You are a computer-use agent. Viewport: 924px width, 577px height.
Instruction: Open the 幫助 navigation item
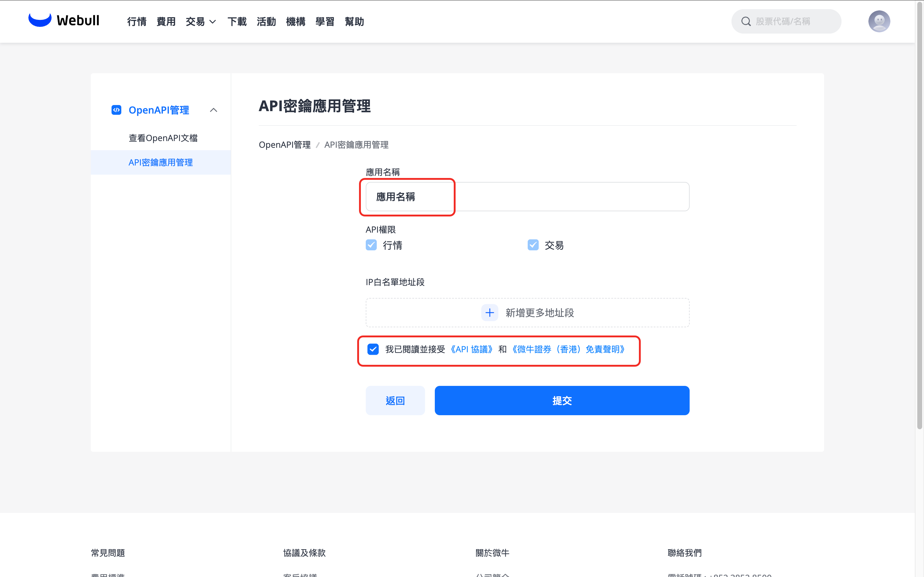coord(354,22)
